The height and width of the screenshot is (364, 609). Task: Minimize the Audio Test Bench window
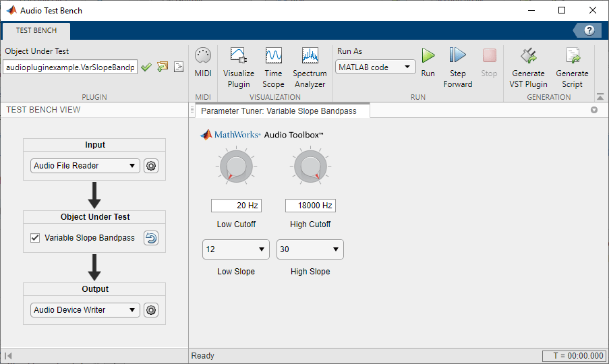click(531, 11)
